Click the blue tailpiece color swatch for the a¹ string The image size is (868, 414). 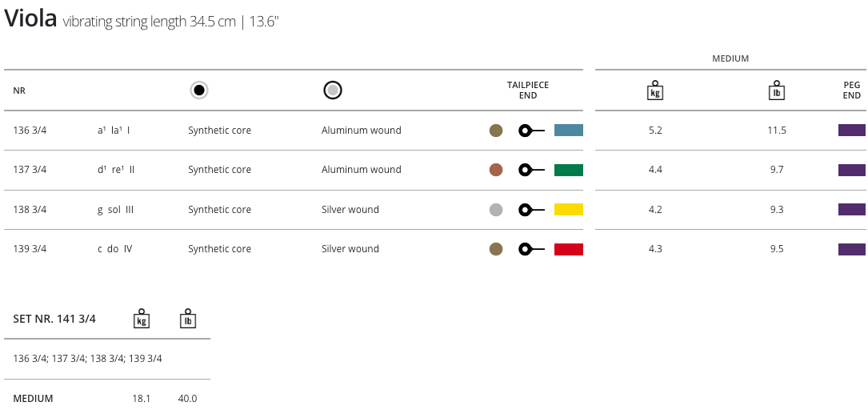point(569,131)
